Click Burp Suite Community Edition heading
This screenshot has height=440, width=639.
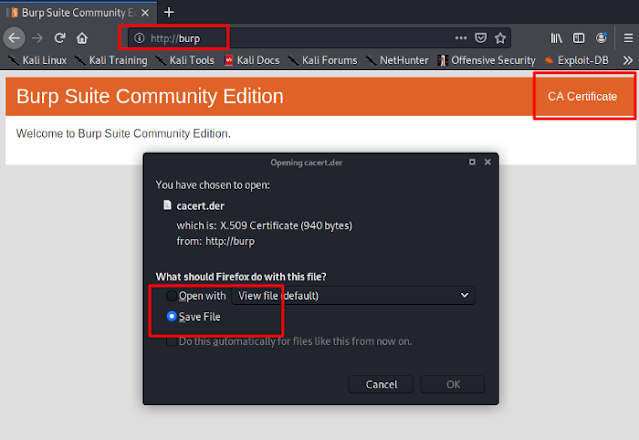(150, 97)
